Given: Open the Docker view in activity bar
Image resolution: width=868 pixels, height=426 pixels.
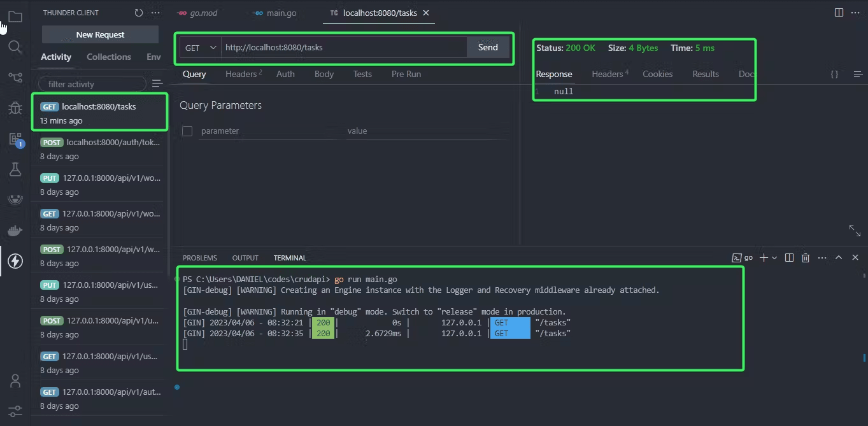Looking at the screenshot, I should point(15,230).
